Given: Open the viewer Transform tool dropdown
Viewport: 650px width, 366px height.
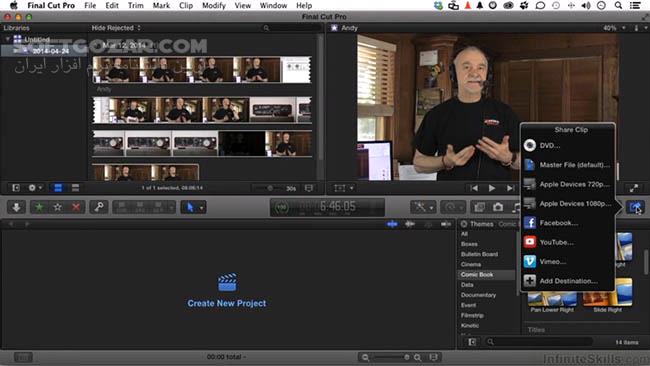Looking at the screenshot, I should (x=344, y=188).
